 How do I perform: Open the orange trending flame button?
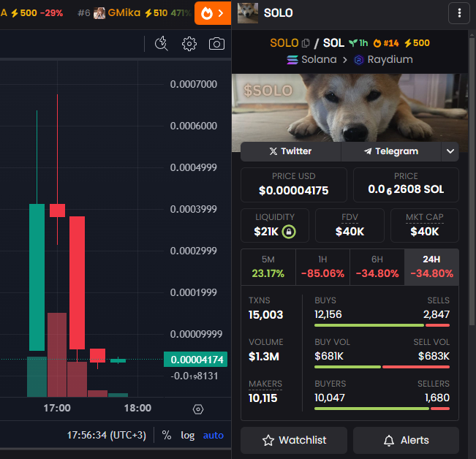coord(213,13)
